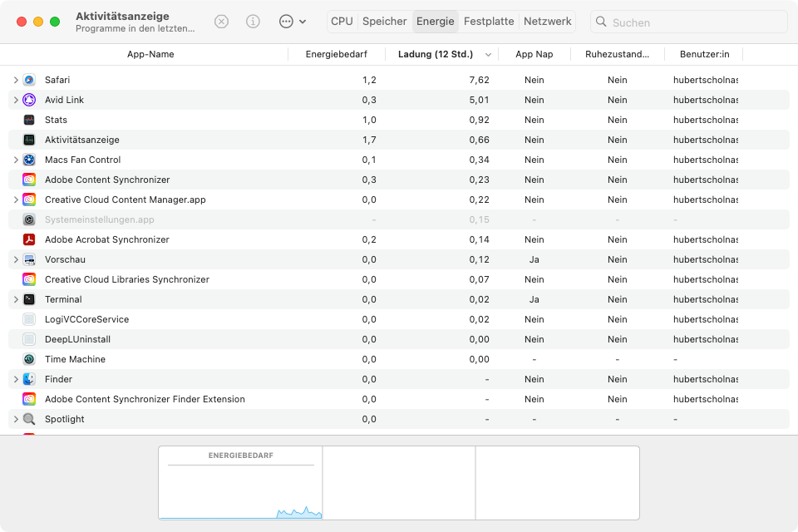Click the process info icon
The height and width of the screenshot is (532, 798).
pyautogui.click(x=254, y=22)
